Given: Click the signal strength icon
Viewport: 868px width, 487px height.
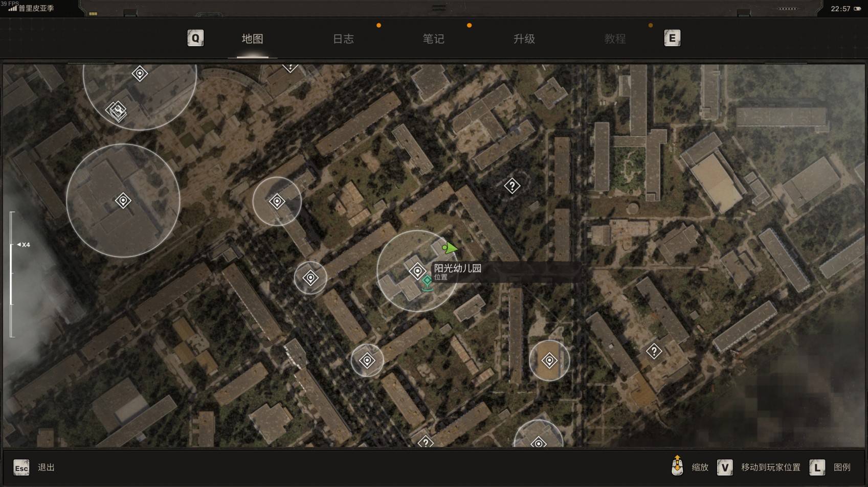Looking at the screenshot, I should click(13, 8).
